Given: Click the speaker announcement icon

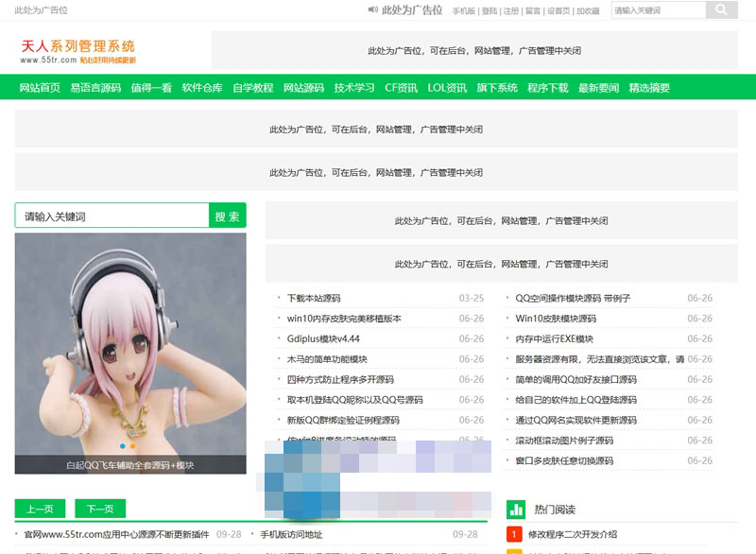Looking at the screenshot, I should [x=372, y=10].
